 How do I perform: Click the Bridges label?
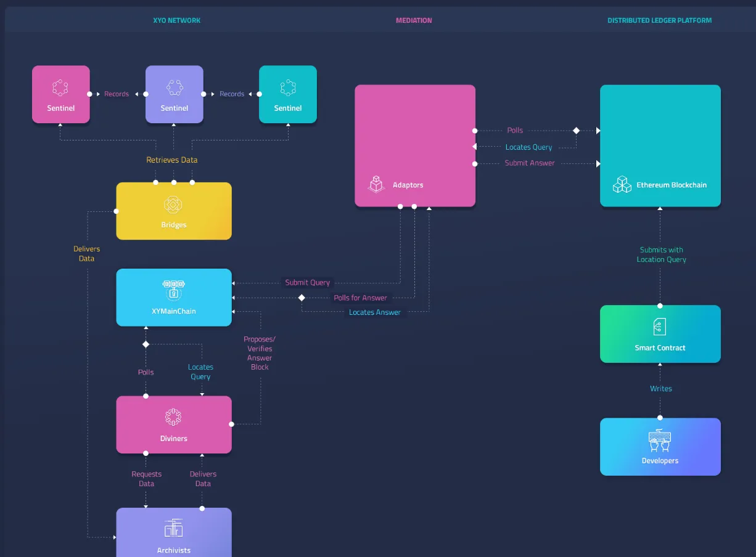tap(174, 225)
